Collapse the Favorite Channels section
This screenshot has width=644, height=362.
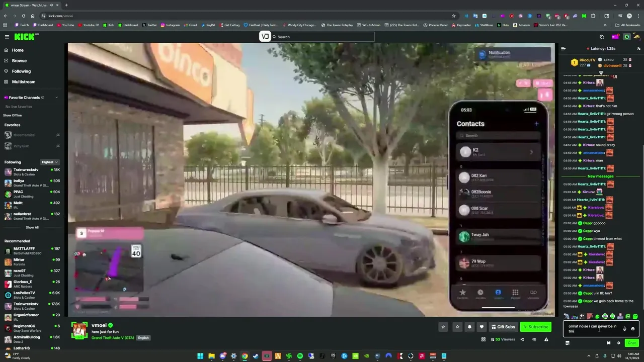(56, 98)
